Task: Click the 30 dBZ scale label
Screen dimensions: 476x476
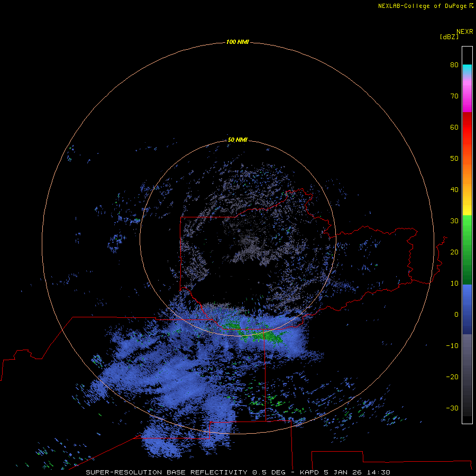Action: [454, 221]
